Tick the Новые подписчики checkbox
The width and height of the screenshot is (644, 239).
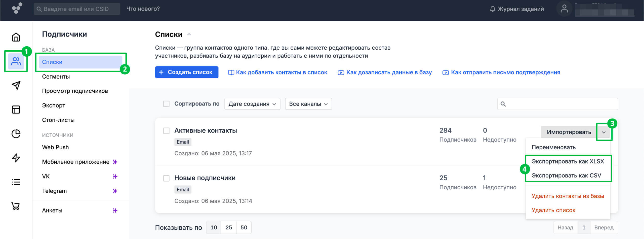coord(166,178)
